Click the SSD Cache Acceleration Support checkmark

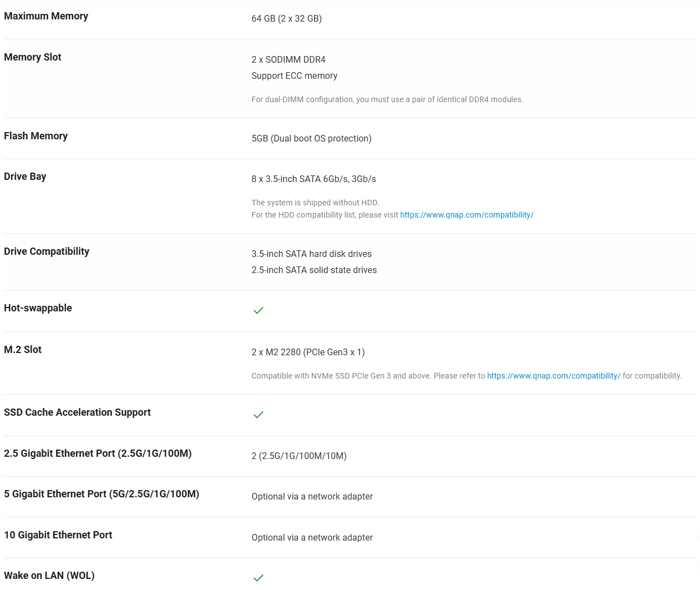258,415
